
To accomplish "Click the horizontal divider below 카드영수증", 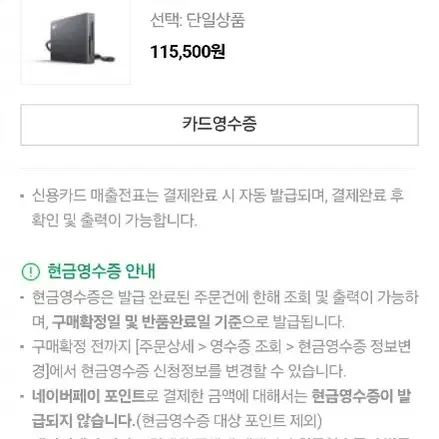I will pos(218,169).
